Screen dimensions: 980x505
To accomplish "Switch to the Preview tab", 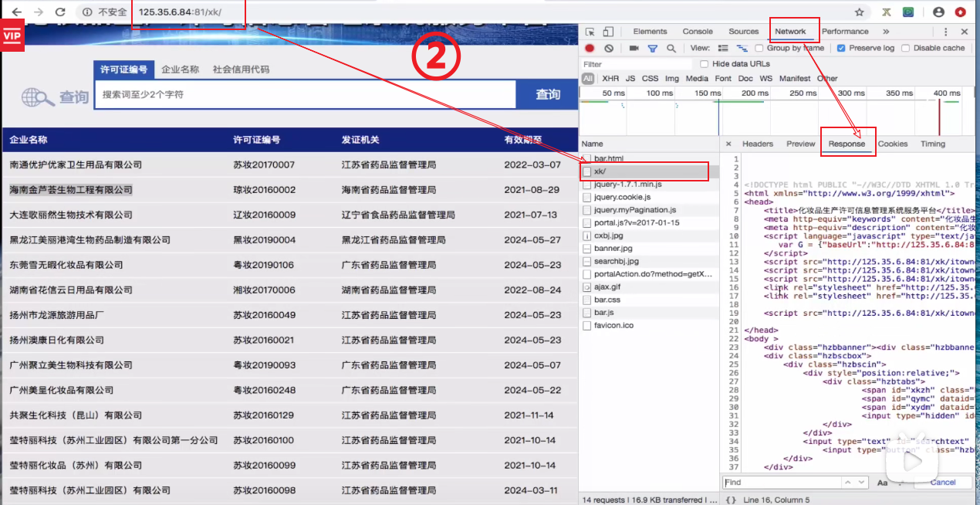I will pos(801,144).
